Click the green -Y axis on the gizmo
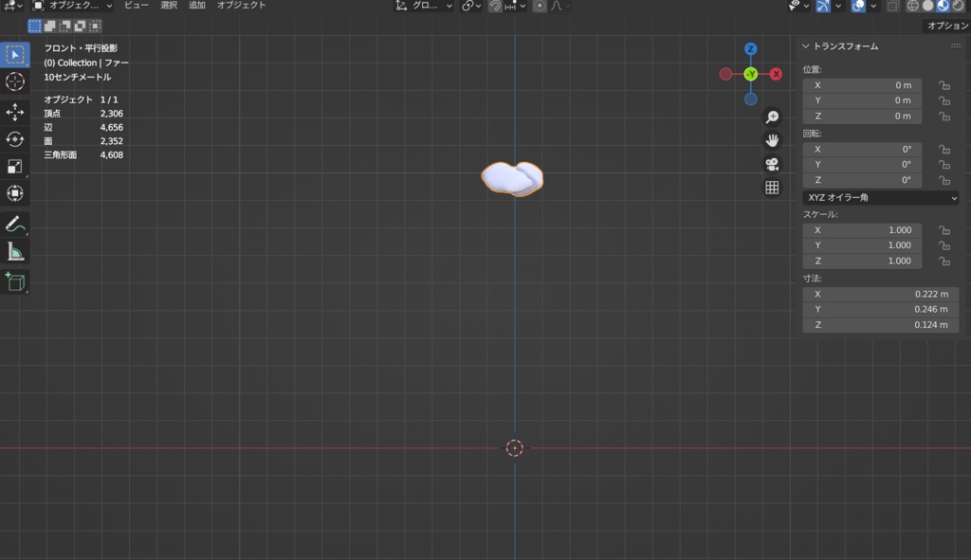971x560 pixels. [x=751, y=74]
